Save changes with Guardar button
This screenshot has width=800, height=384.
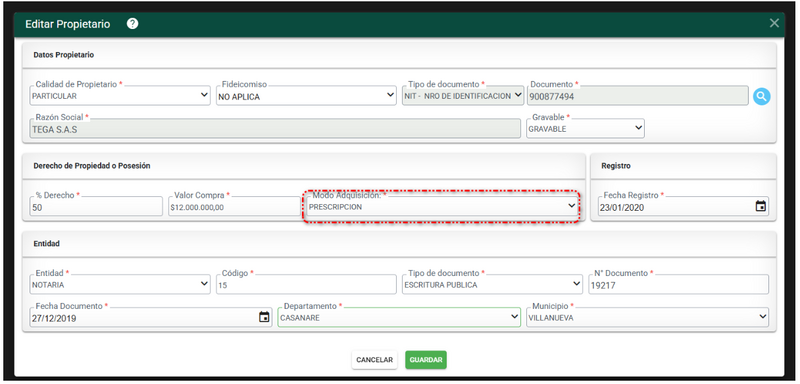[426, 360]
